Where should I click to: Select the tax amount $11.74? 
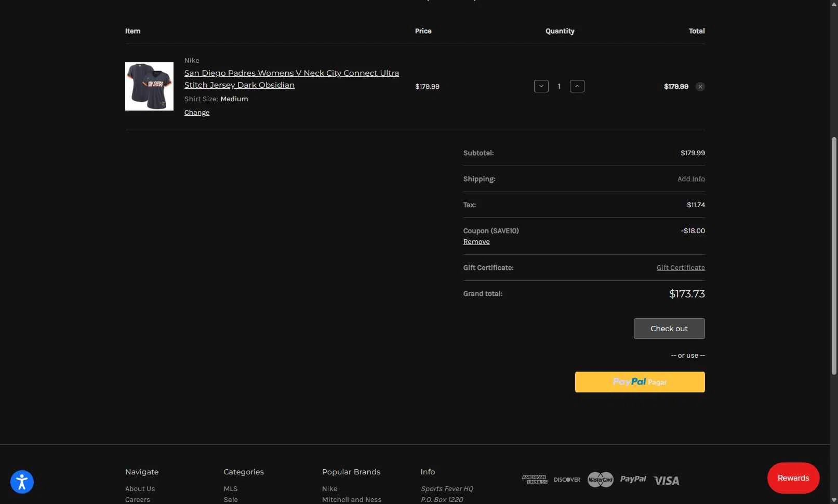[696, 205]
